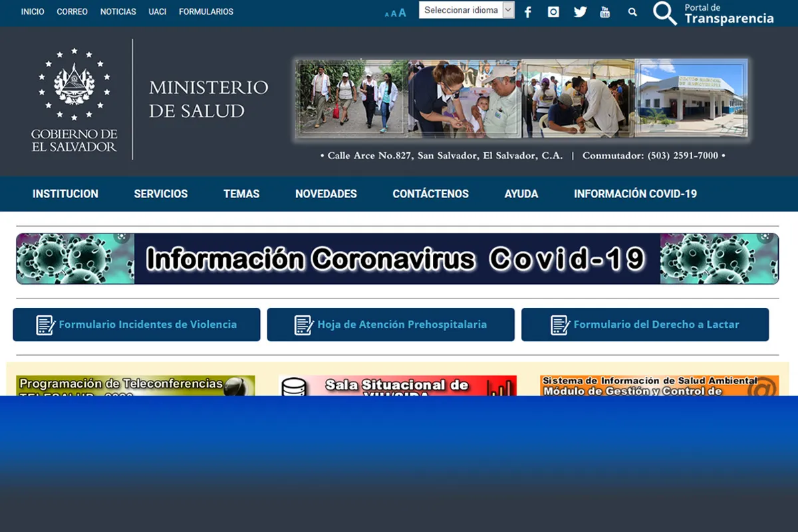The height and width of the screenshot is (532, 798).
Task: Open Portal de Transparencia magnifier logo
Action: point(665,13)
